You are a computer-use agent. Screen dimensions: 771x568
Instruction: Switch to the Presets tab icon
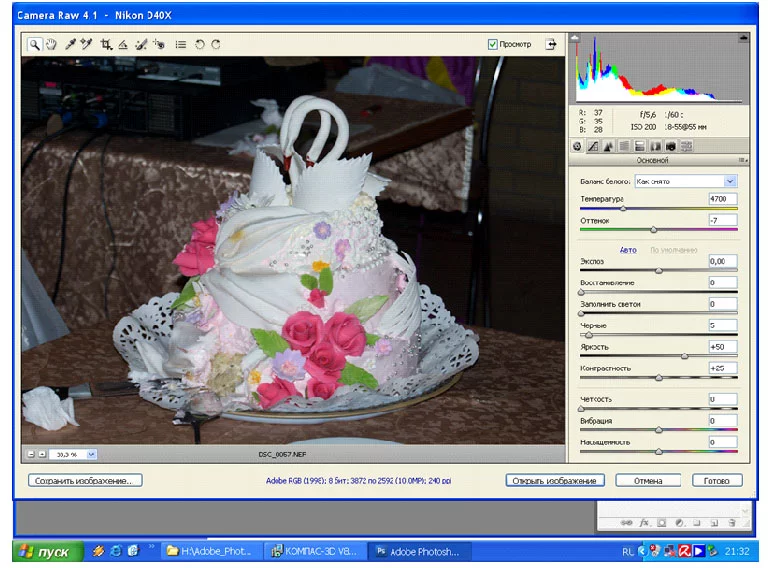[x=686, y=146]
